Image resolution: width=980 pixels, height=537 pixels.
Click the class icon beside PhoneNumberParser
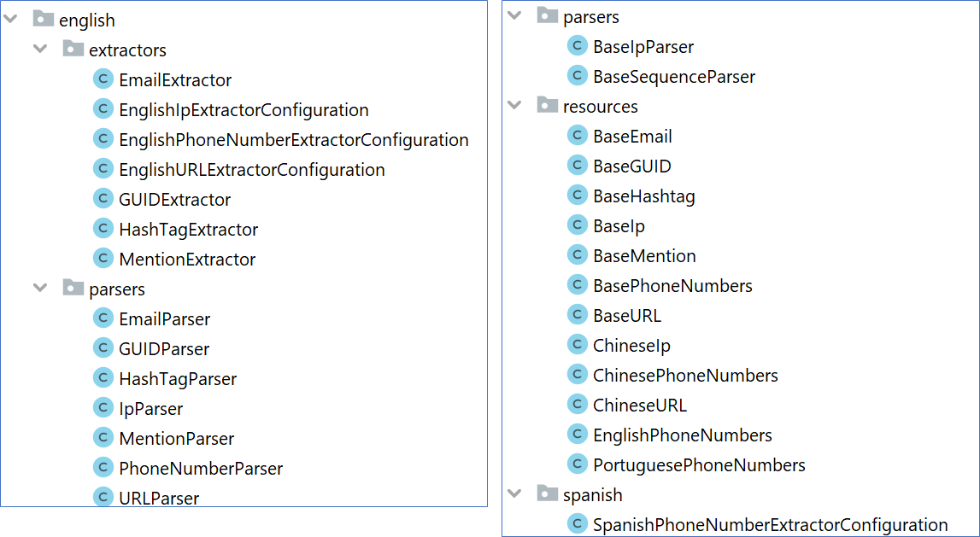click(103, 468)
